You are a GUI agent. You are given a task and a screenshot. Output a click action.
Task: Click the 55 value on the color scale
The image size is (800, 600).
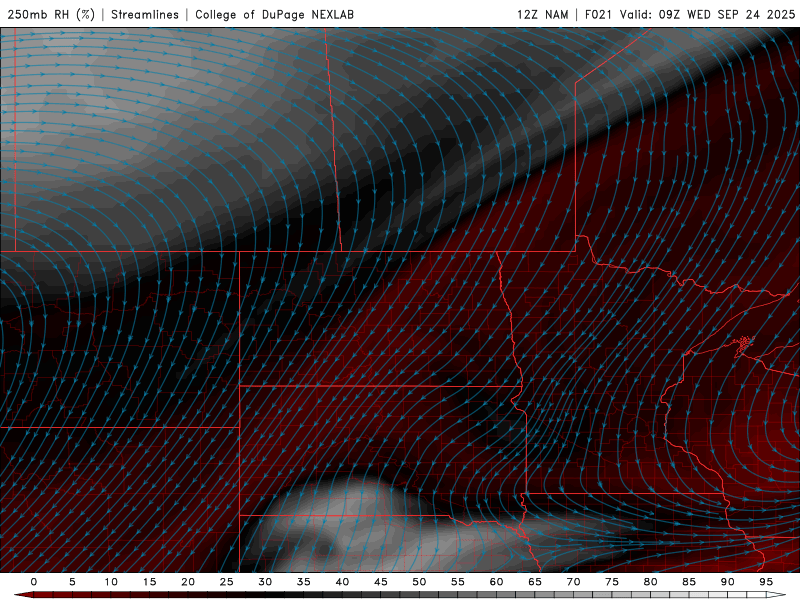[x=457, y=582]
